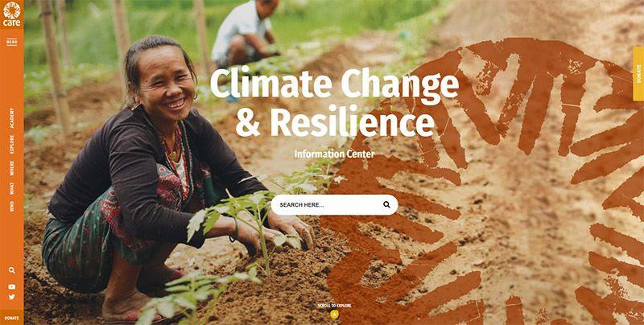Open the WHAT navigation item
Image resolution: width=644 pixels, height=325 pixels.
(x=11, y=188)
